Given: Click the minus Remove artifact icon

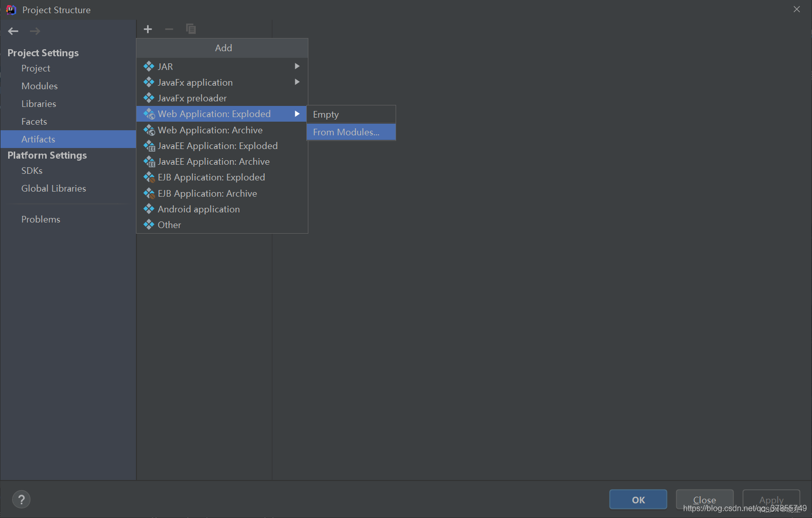Looking at the screenshot, I should (169, 29).
